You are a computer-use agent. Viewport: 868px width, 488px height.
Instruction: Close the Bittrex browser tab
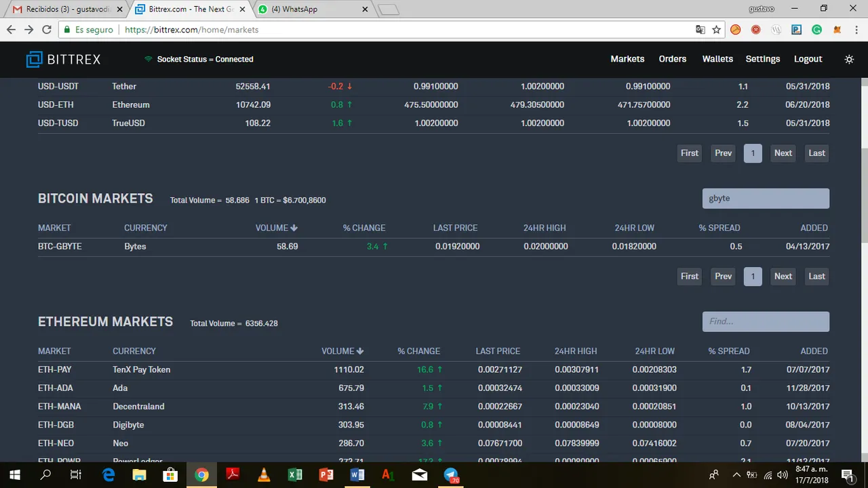[242, 9]
